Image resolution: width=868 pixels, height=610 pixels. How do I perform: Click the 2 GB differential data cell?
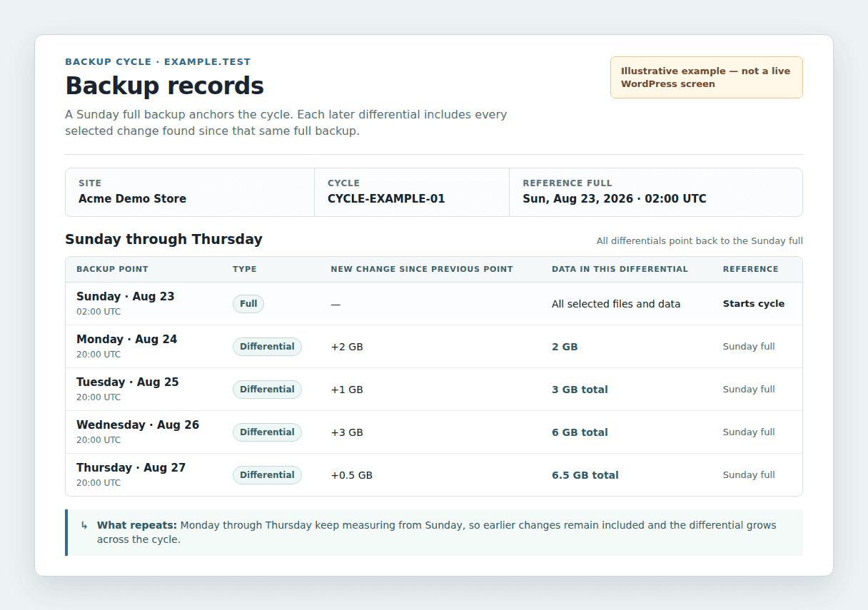[x=565, y=347]
